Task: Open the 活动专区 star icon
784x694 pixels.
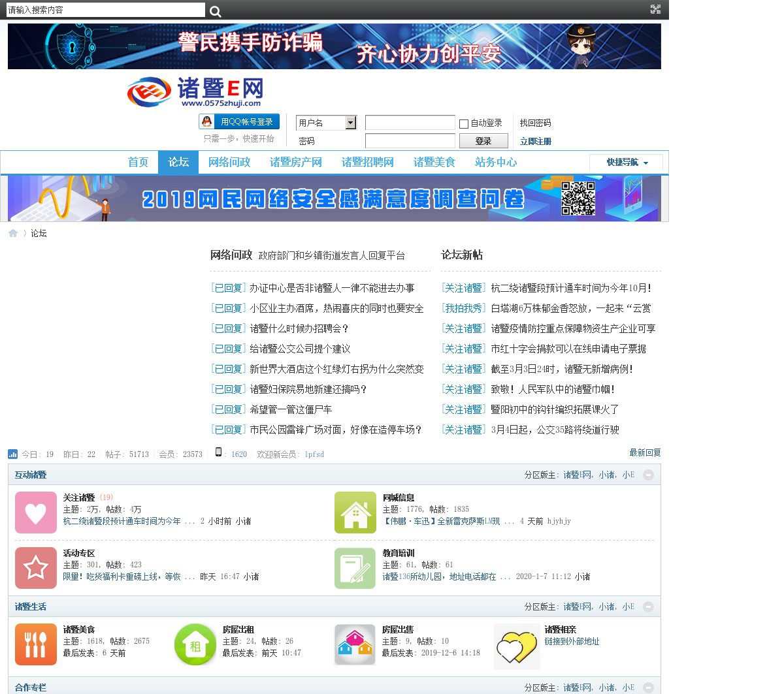Action: coord(36,568)
